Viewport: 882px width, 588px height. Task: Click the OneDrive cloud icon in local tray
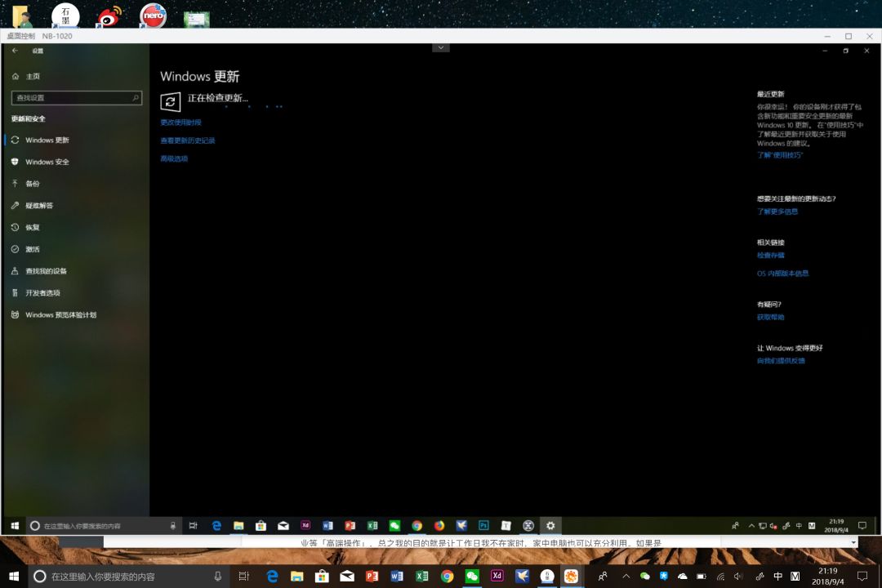[x=682, y=577]
